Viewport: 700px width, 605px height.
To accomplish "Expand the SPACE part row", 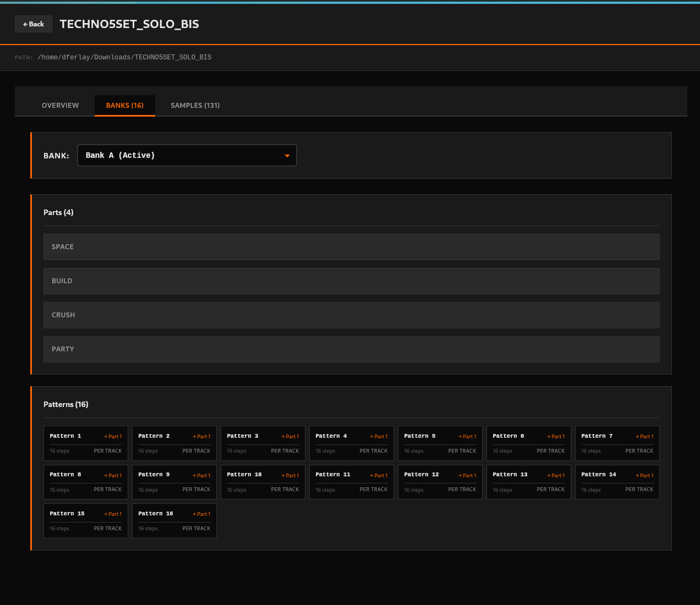I will pos(351,247).
